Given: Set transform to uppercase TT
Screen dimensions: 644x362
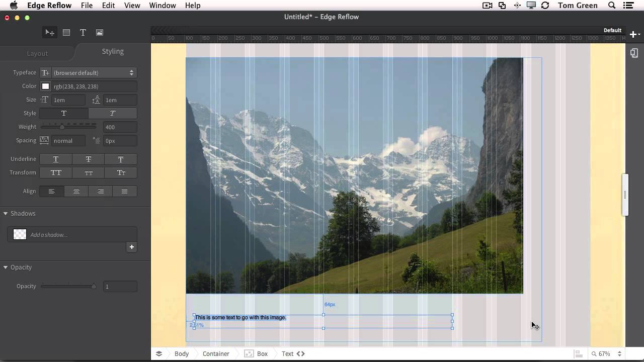Looking at the screenshot, I should tap(56, 173).
